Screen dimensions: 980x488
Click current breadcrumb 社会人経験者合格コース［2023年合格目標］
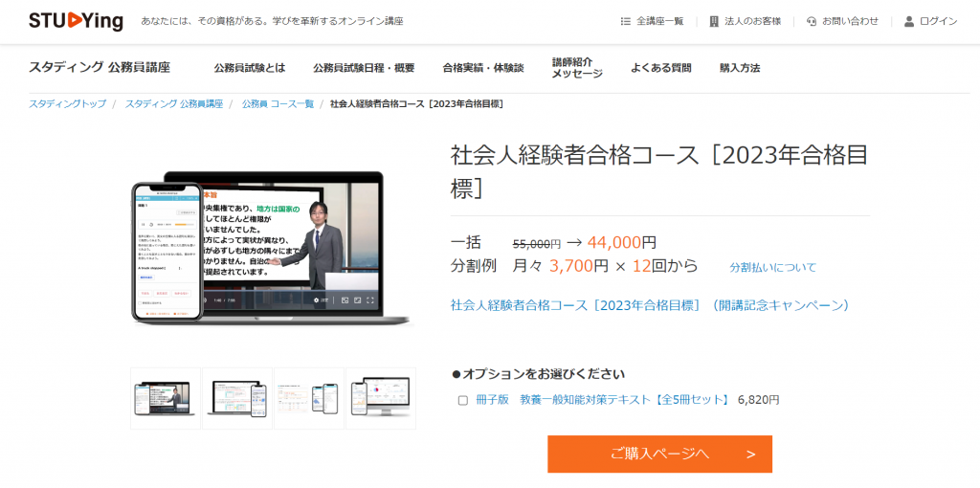417,103
